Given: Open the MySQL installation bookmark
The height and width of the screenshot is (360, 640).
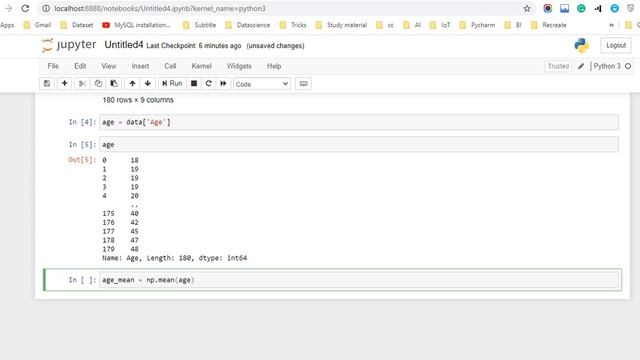Looking at the screenshot, I should click(x=137, y=25).
